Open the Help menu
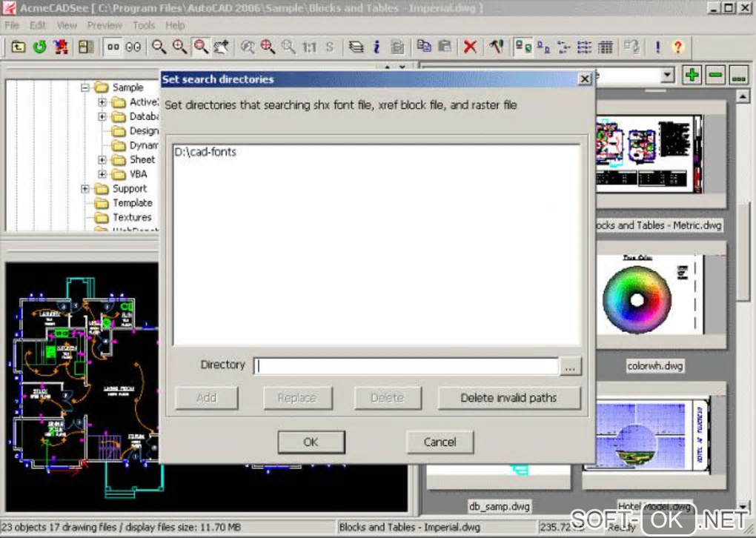756x538 pixels. click(x=175, y=25)
